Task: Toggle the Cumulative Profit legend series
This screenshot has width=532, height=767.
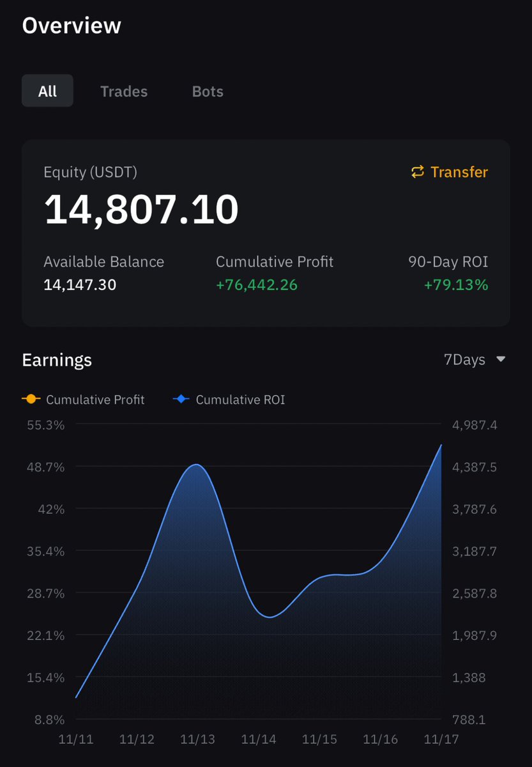Action: (x=83, y=399)
